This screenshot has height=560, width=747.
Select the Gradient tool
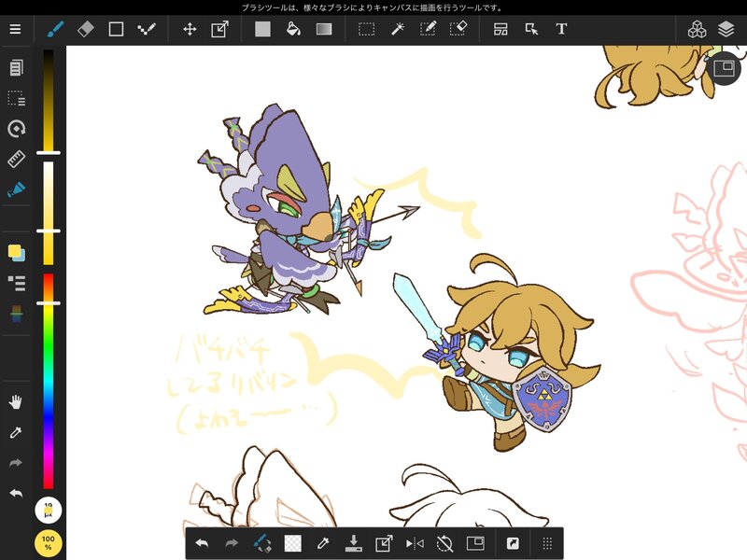coord(324,29)
